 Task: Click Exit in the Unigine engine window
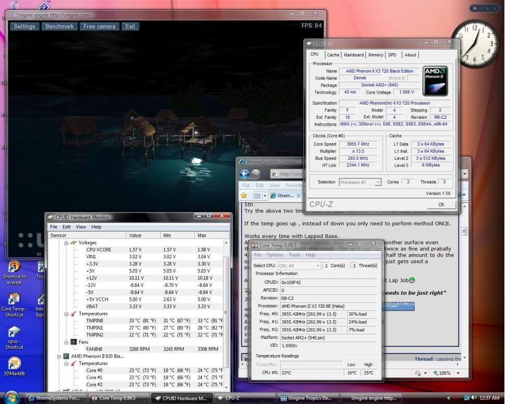[x=130, y=26]
